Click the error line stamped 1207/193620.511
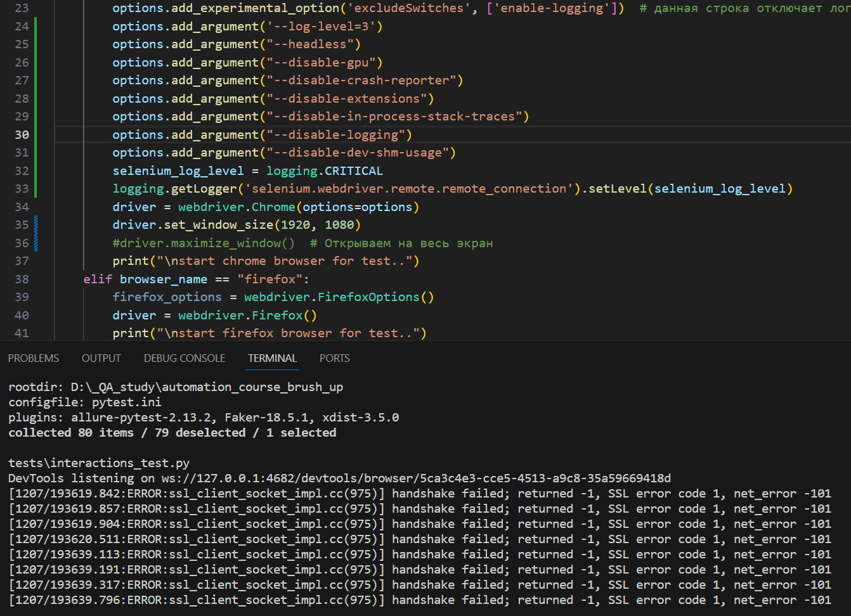The height and width of the screenshot is (616, 851). tap(420, 539)
